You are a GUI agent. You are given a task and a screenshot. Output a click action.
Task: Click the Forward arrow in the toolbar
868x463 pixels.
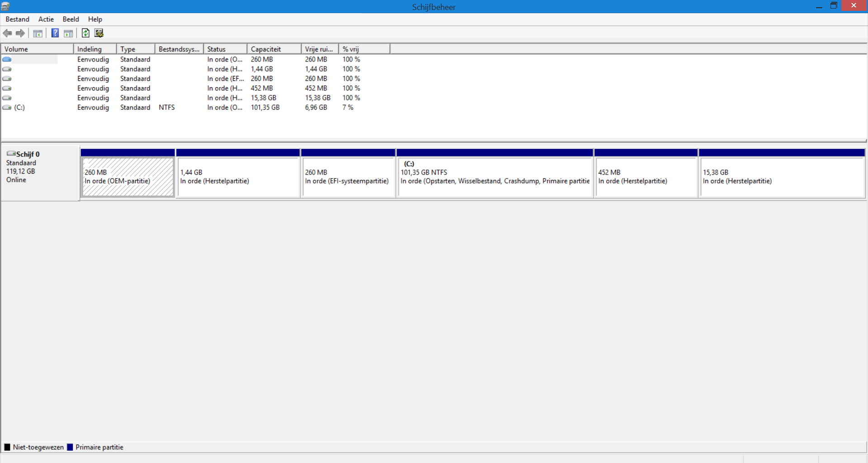(x=20, y=33)
